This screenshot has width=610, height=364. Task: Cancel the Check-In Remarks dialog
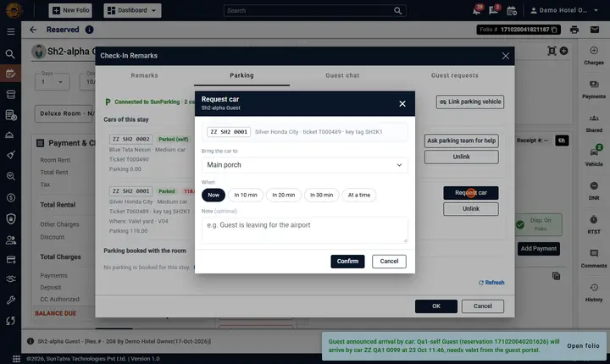click(483, 306)
